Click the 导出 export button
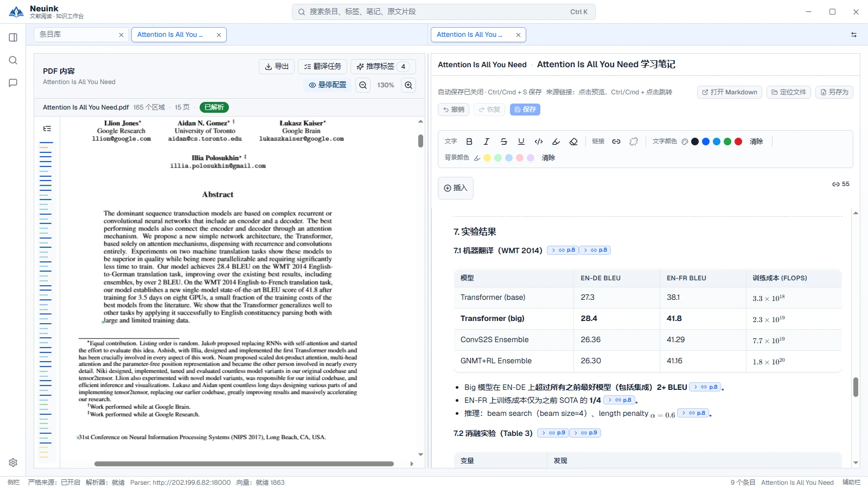The width and height of the screenshot is (868, 488). coord(277,67)
